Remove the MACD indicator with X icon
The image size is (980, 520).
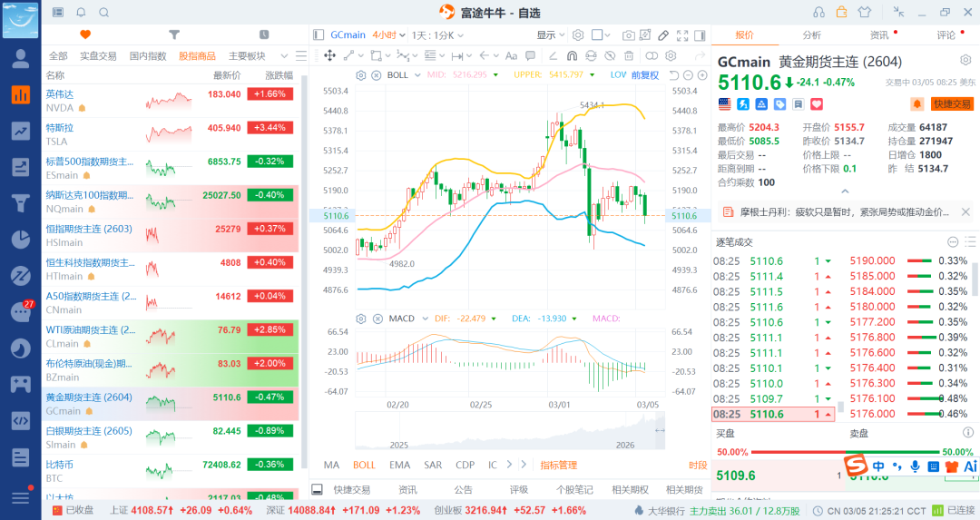click(377, 319)
